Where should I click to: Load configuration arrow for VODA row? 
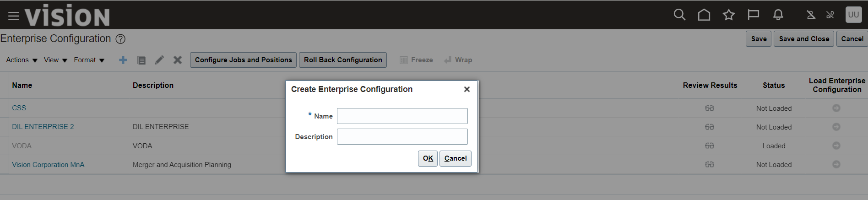click(836, 146)
